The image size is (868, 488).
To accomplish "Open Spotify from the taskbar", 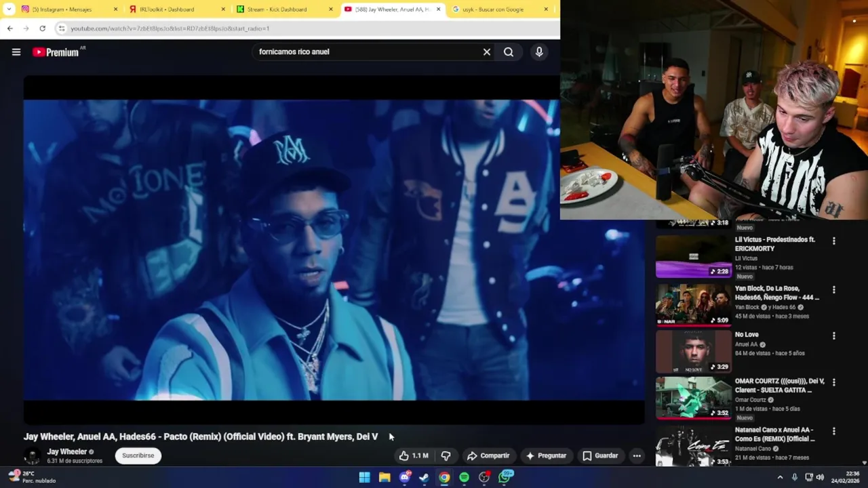I will (x=464, y=477).
